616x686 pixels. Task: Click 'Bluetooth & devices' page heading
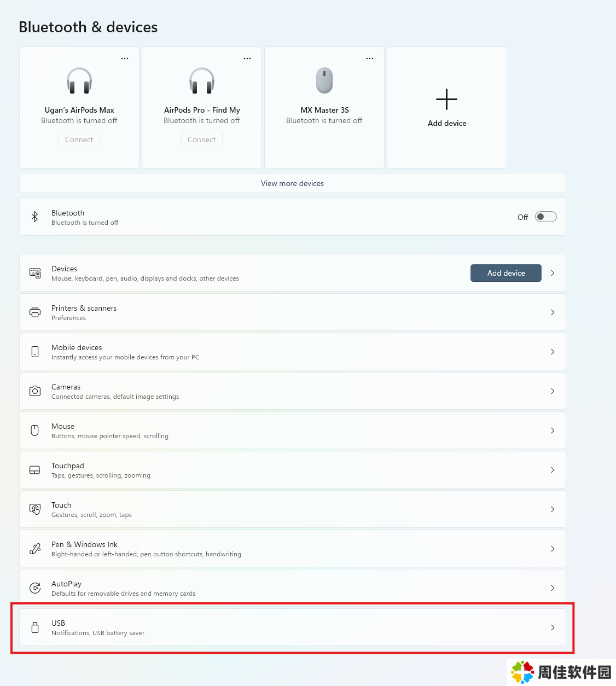[88, 27]
